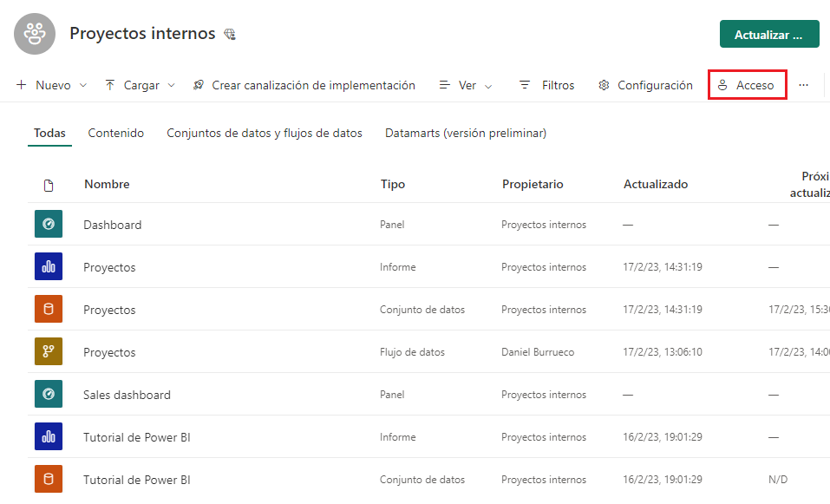Click the Proyectos dataflow icon
Screen dimensions: 830x504
[49, 352]
